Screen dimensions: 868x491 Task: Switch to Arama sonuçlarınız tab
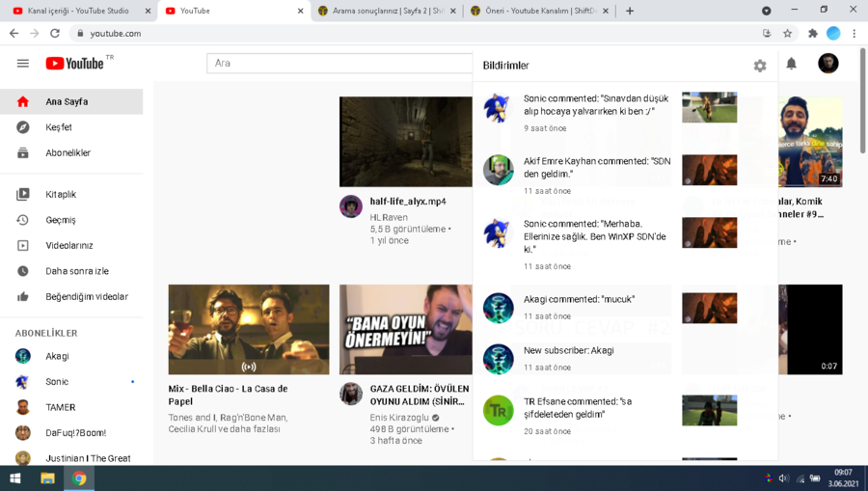pos(384,11)
